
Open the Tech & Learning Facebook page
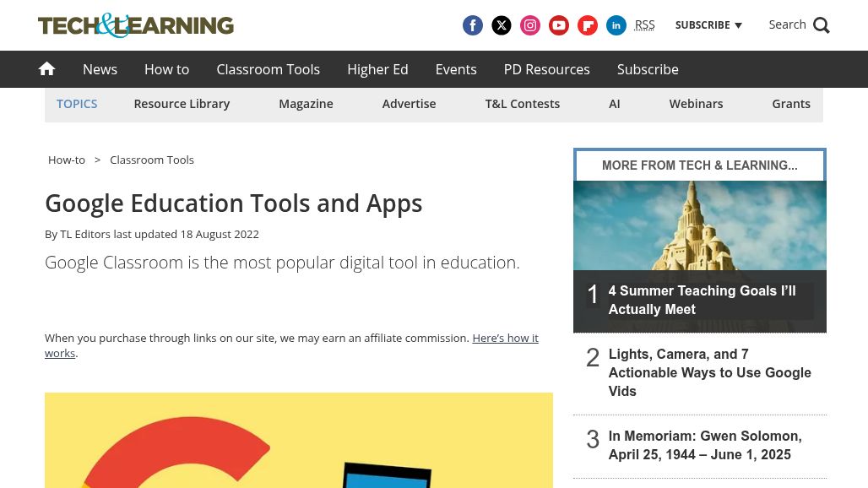point(472,25)
